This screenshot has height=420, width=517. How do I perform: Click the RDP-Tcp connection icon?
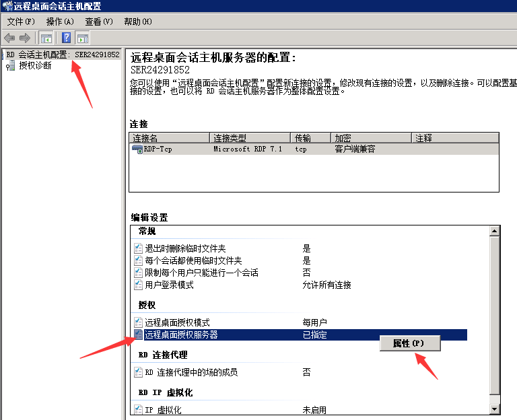(x=137, y=149)
